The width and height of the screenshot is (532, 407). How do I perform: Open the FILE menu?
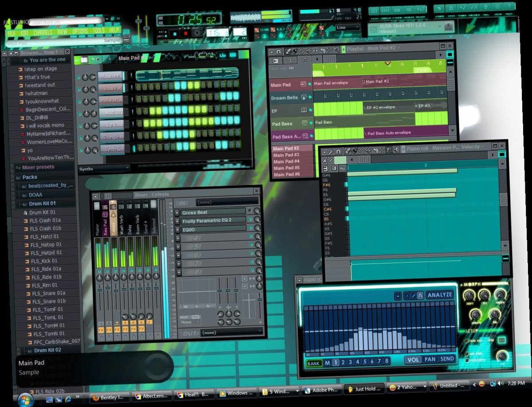[x=12, y=33]
